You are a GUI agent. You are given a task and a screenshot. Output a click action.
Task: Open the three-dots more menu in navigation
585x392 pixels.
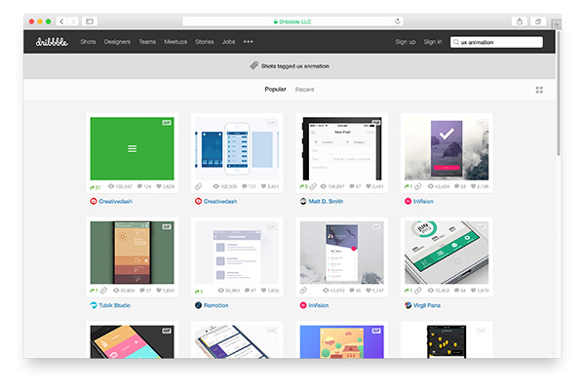(248, 42)
